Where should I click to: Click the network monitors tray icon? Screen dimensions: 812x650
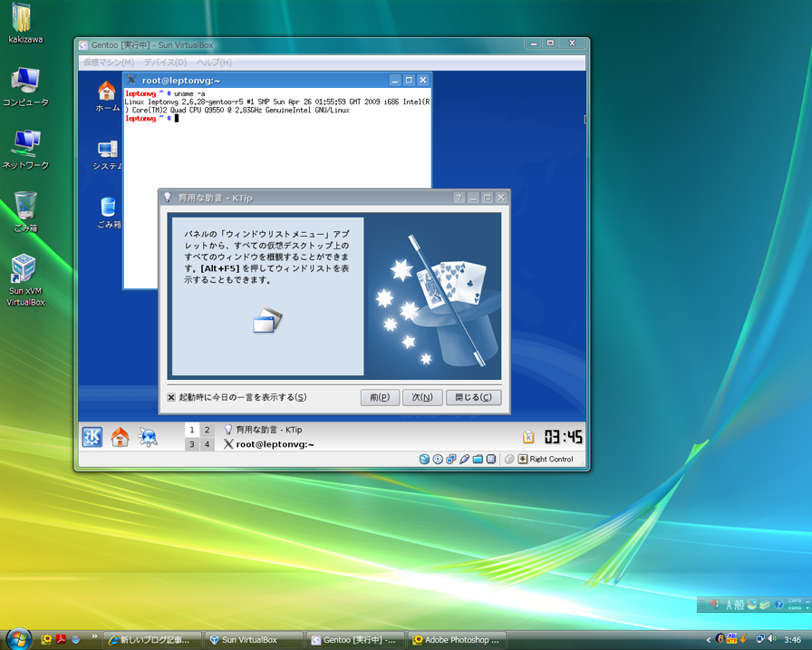759,638
